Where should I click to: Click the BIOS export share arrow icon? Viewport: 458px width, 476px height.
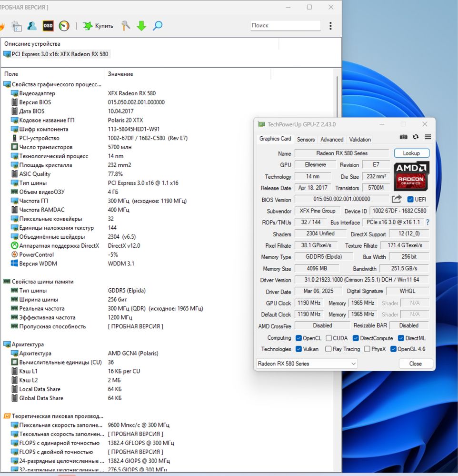(x=397, y=199)
